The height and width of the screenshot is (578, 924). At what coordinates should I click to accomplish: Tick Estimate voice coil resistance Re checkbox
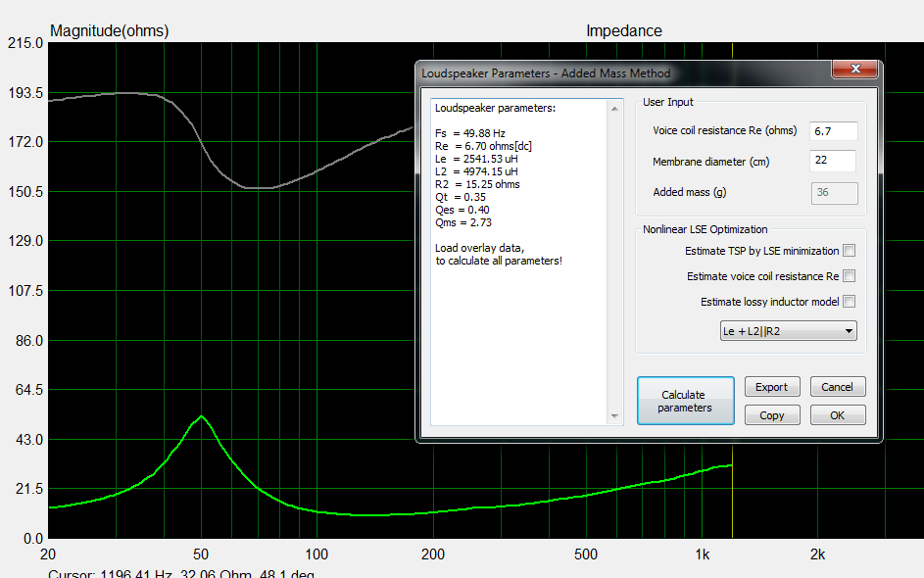coord(850,275)
